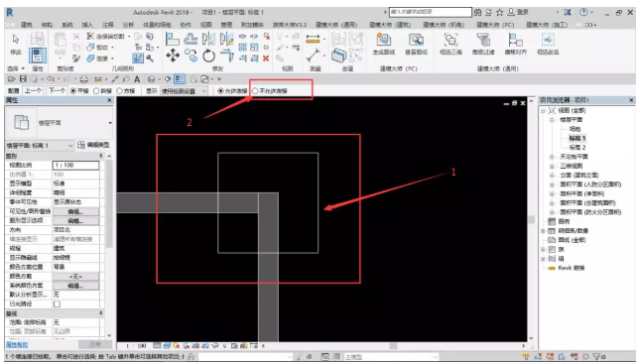The height and width of the screenshot is (364, 640).
Task: Open the 楼层平面 标高 1 instance dropdown
Action: pos(40,145)
